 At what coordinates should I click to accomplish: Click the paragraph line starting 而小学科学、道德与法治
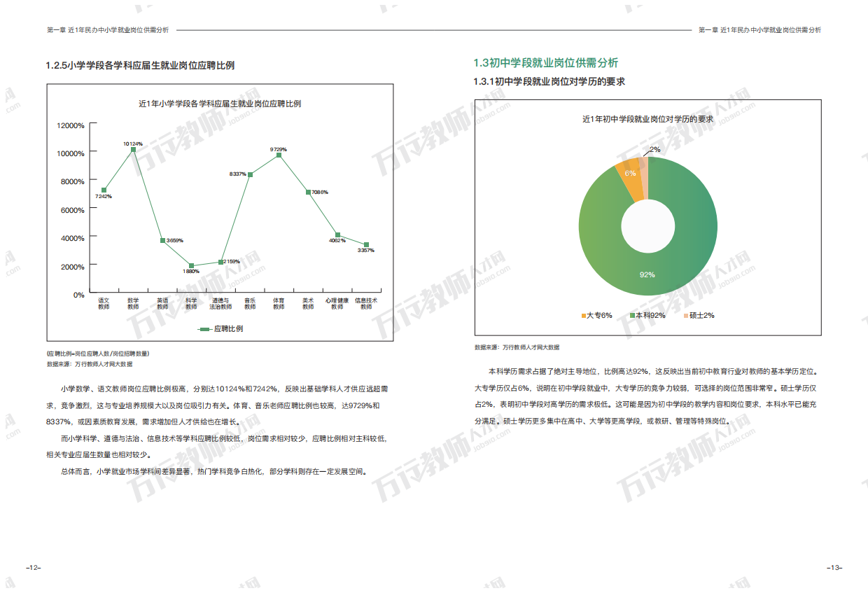[x=223, y=438]
